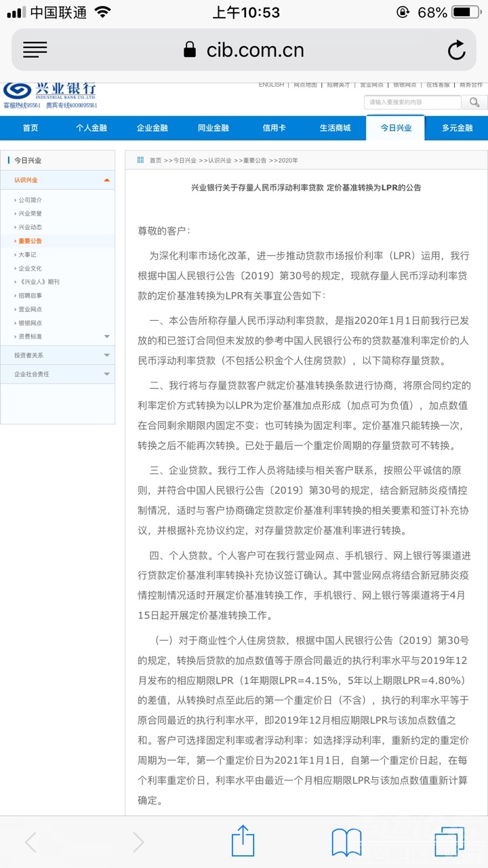This screenshot has height=868, width=488.
Task: Open the 生活商城 navigation tab
Action: [x=335, y=128]
